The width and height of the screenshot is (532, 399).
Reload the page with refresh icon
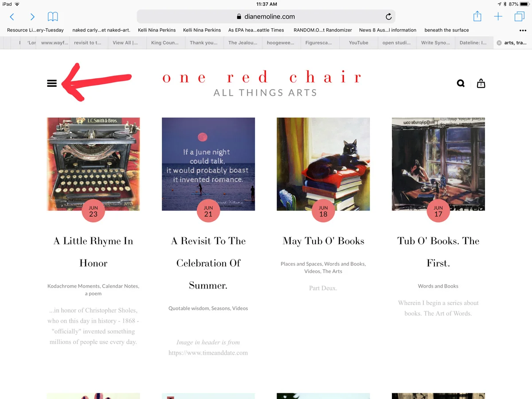(x=388, y=17)
